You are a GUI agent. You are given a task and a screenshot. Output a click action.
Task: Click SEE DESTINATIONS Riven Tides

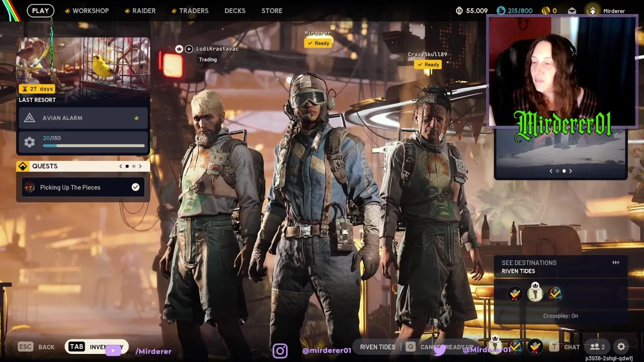pos(560,266)
